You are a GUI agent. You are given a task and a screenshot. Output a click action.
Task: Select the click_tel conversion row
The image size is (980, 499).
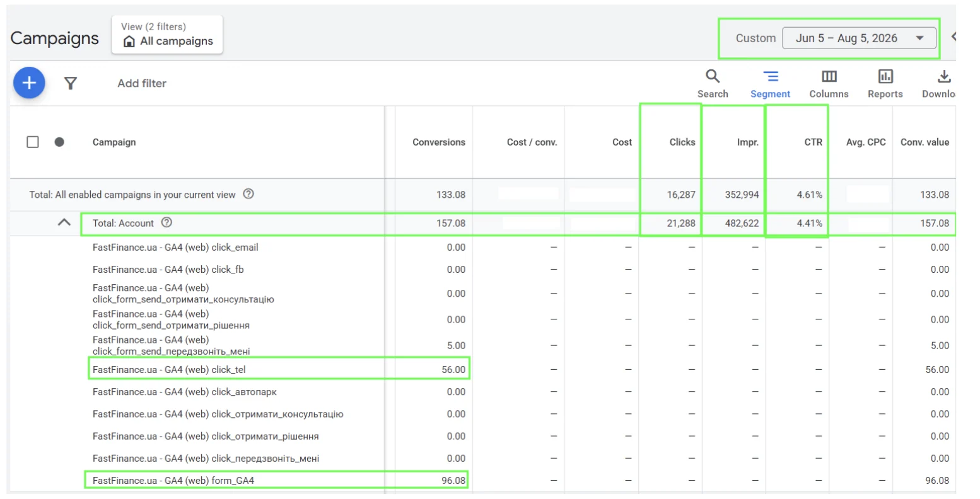point(482,370)
